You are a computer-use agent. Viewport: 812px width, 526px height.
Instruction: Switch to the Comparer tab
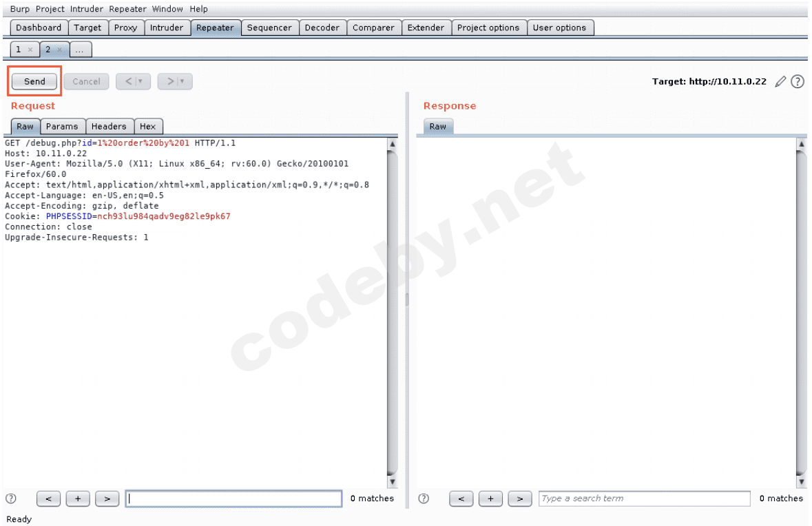pyautogui.click(x=373, y=28)
